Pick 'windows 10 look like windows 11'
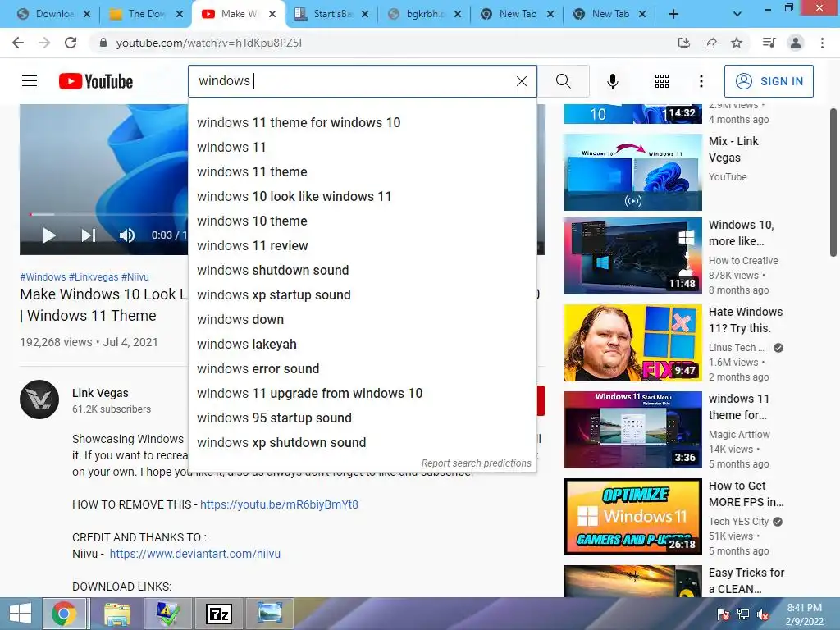This screenshot has height=630, width=840. 362,197
